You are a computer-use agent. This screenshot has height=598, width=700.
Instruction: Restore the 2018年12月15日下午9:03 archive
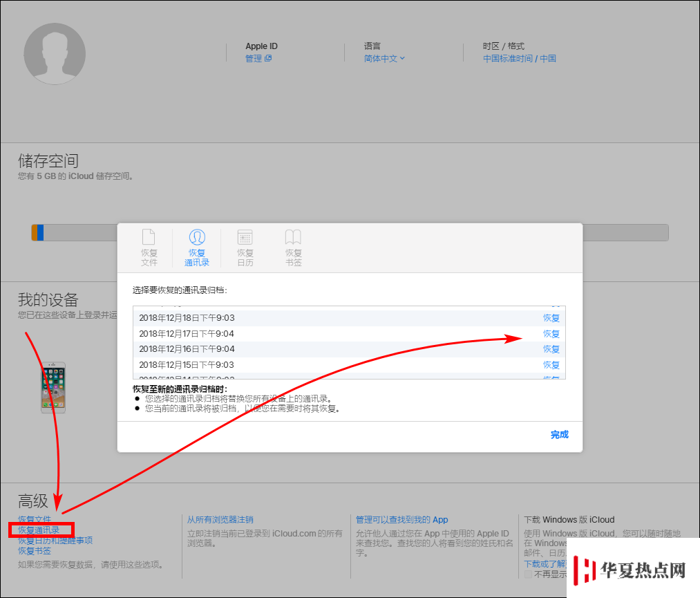551,365
